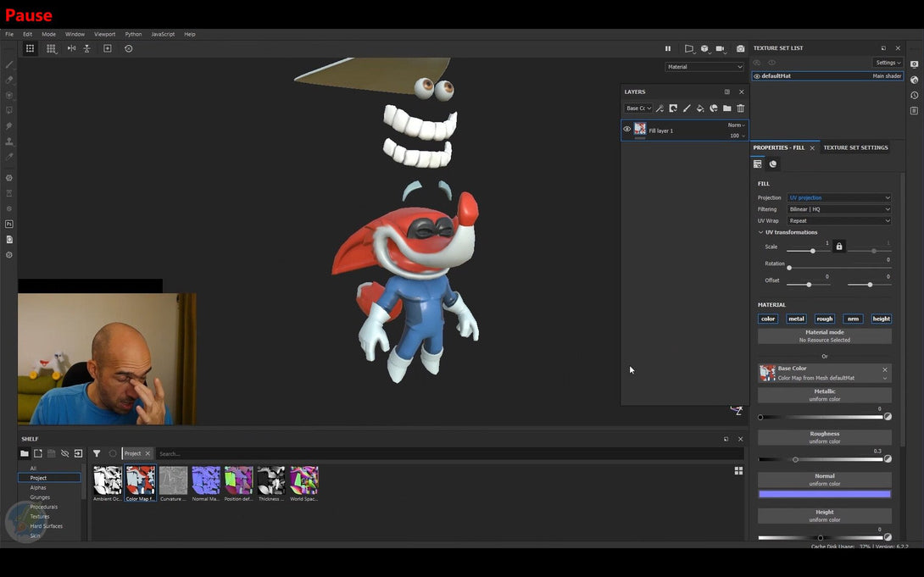The height and width of the screenshot is (577, 924).
Task: Click the circular reset view icon
Action: pos(129,49)
